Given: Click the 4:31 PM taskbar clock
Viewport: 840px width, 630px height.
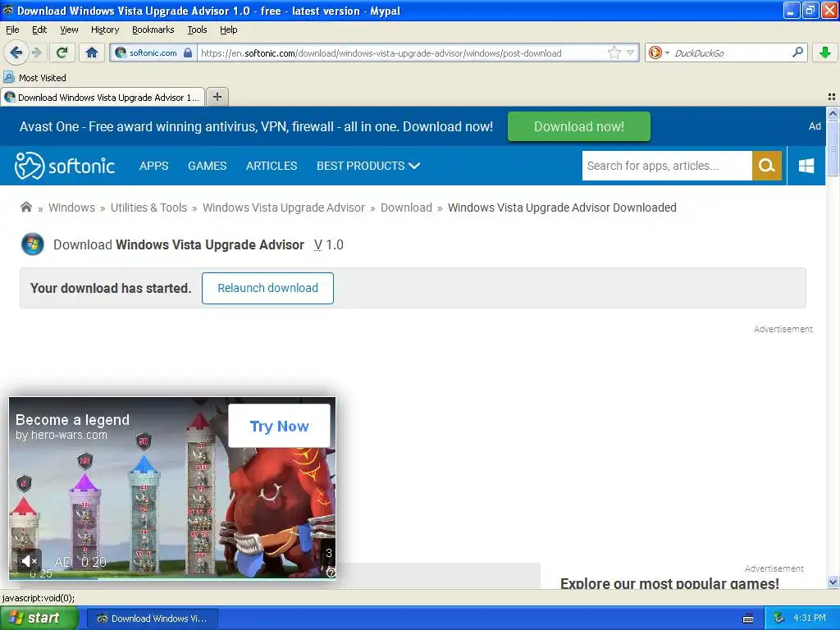Looking at the screenshot, I should [810, 619].
